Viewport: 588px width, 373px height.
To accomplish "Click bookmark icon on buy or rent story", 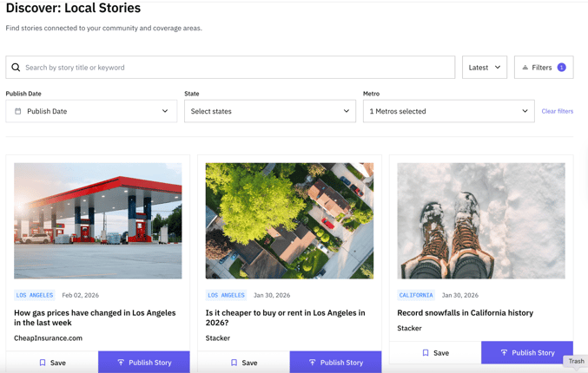I will click(x=234, y=363).
